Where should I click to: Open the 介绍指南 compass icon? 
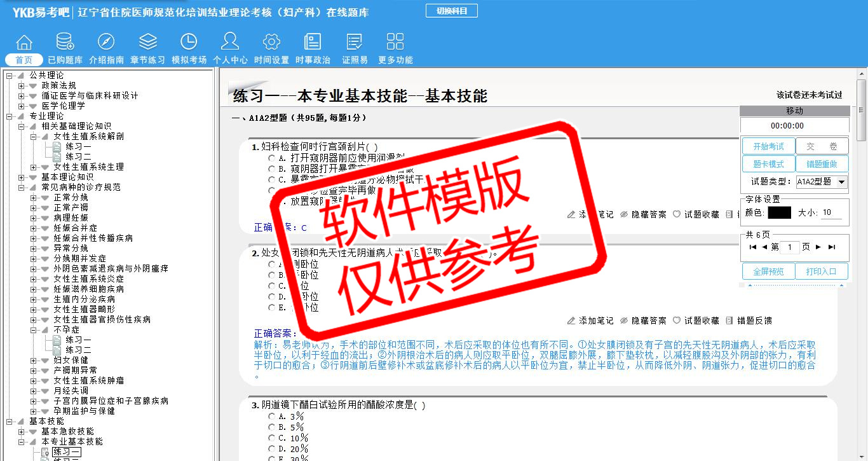coord(106,42)
